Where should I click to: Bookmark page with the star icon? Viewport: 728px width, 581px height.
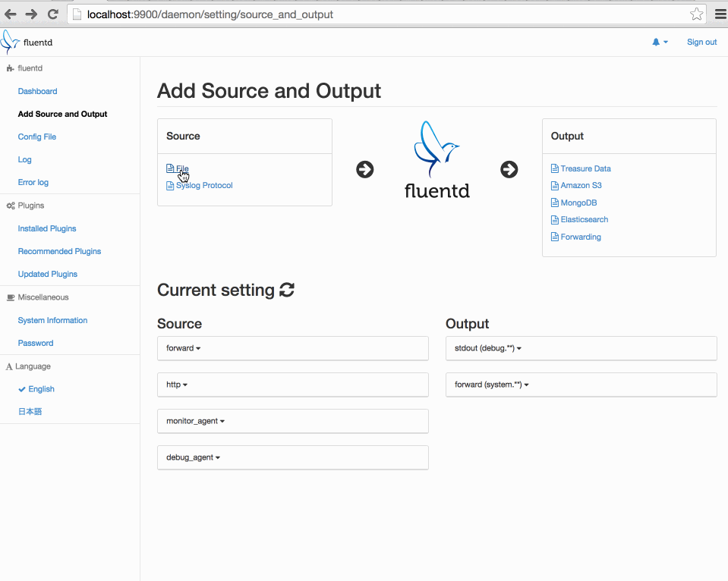696,14
